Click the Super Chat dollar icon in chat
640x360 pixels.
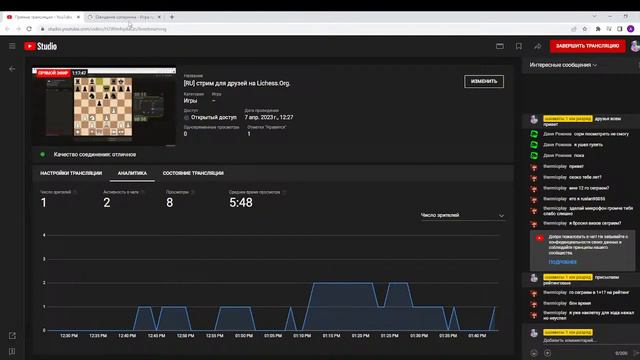pos(547,353)
